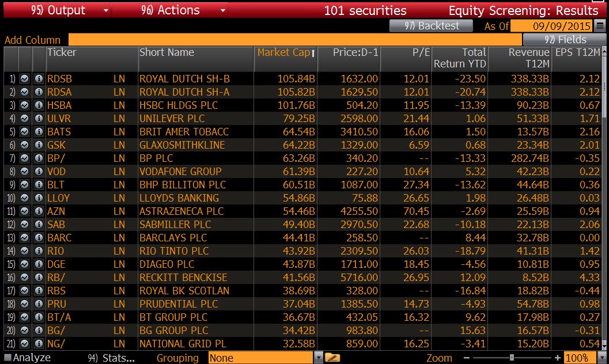This screenshot has width=609, height=364.
Task: Open info icon for AZN row
Action: 39,211
